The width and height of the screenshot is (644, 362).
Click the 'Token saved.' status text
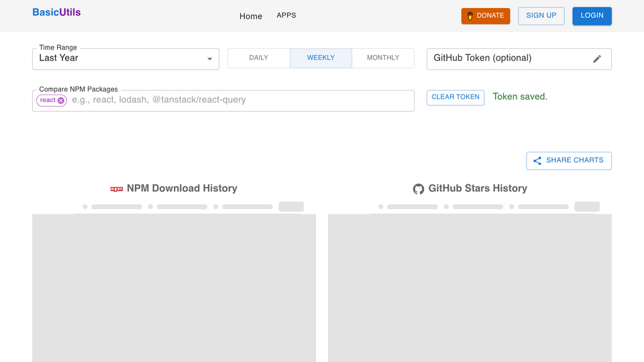pyautogui.click(x=520, y=97)
